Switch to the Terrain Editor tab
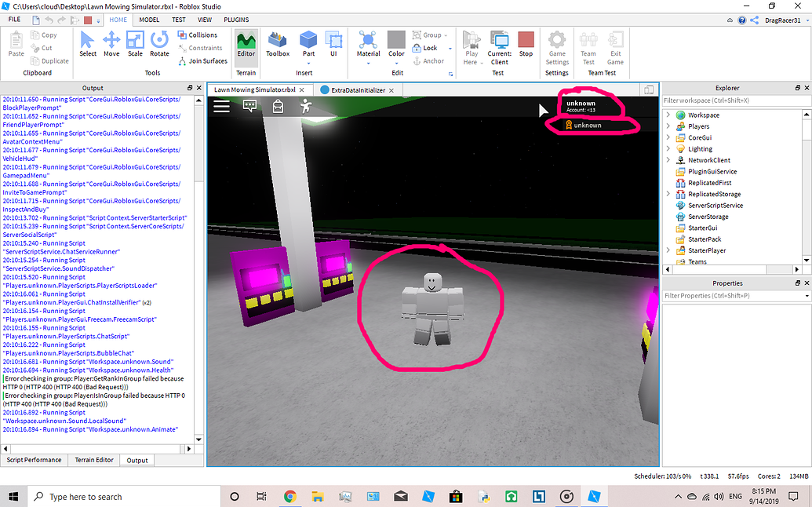Image resolution: width=812 pixels, height=507 pixels. tap(93, 460)
